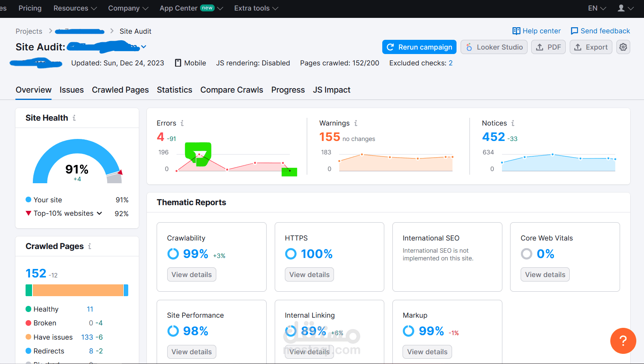Image resolution: width=644 pixels, height=364 pixels.
Task: Click the Site Audit breadcrumb text
Action: [x=136, y=31]
